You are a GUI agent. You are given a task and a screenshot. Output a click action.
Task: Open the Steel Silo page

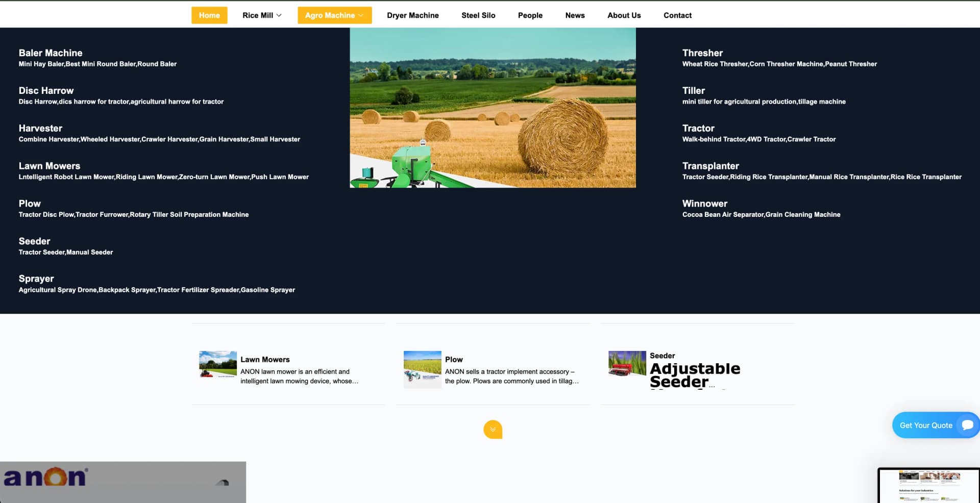pyautogui.click(x=478, y=15)
